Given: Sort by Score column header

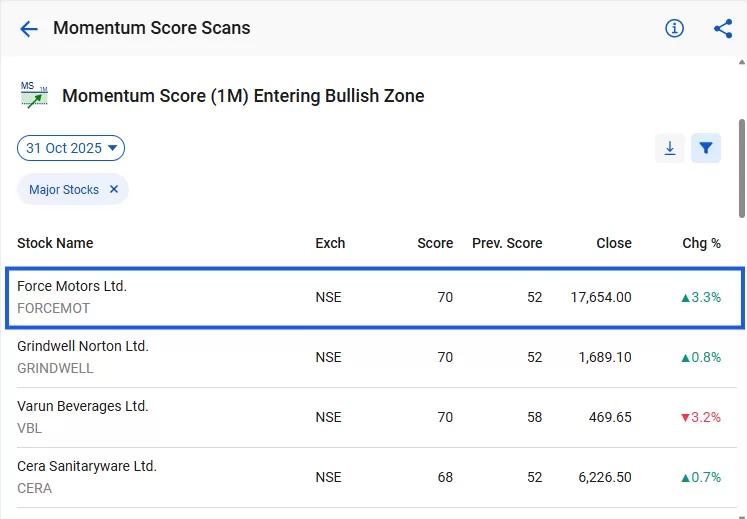Looking at the screenshot, I should (x=435, y=243).
